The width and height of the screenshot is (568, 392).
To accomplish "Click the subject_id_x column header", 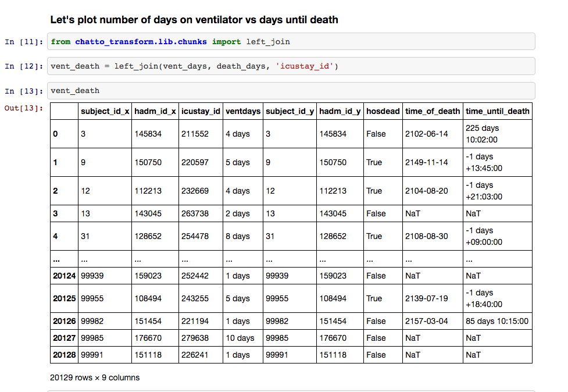I will tap(105, 111).
